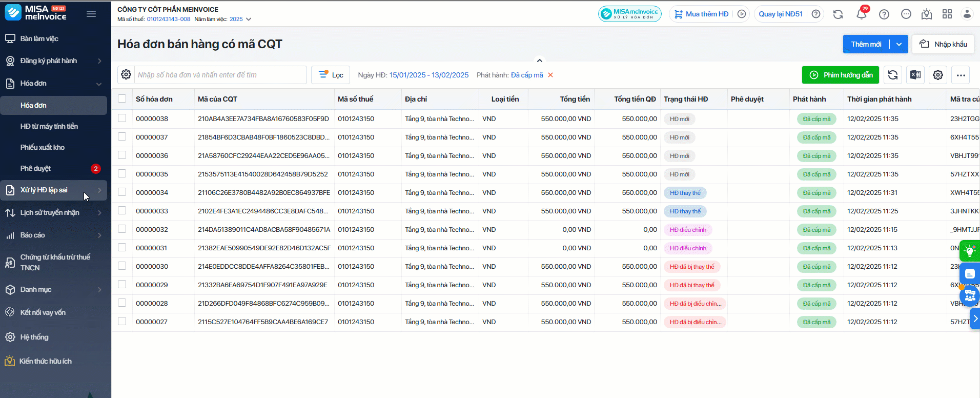
Task: Remove the Đã cấp mã filter
Action: click(x=550, y=75)
